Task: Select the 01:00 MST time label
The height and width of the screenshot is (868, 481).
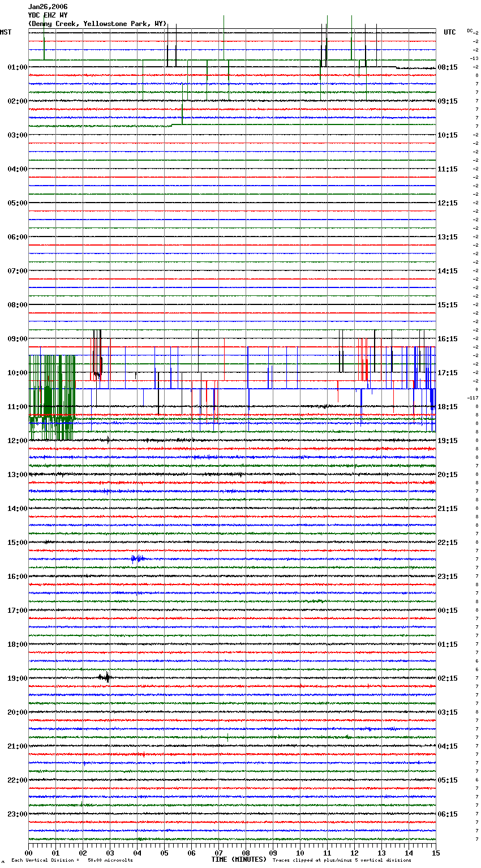Action: tap(17, 67)
